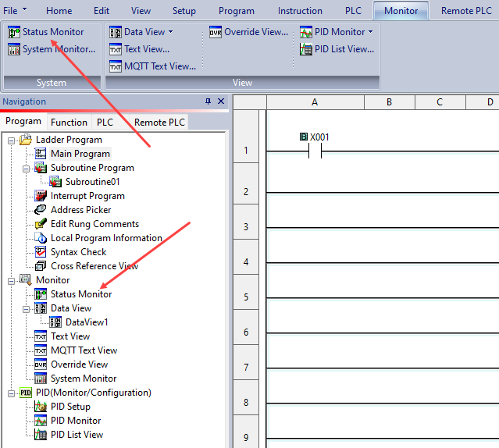
Task: Click the Subroutine01 icon in the tree
Action: [x=55, y=182]
